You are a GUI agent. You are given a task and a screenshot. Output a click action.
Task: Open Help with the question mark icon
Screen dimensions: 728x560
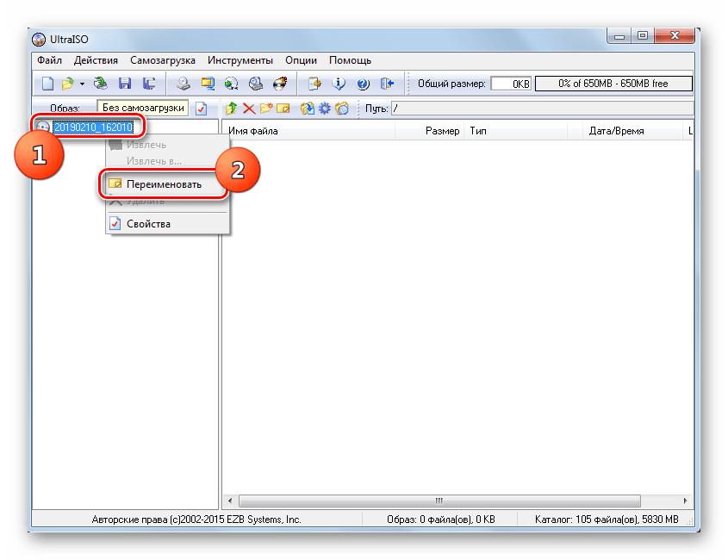tap(363, 84)
